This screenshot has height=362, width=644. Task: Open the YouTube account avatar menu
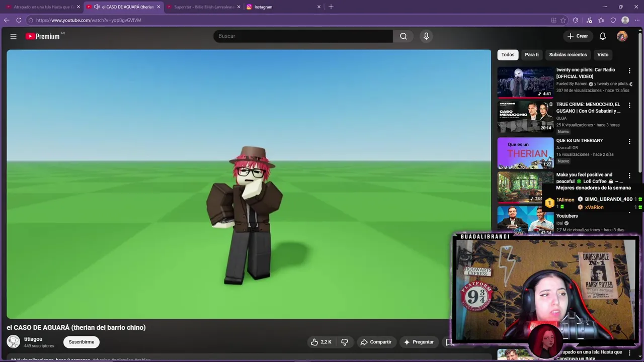tap(622, 36)
